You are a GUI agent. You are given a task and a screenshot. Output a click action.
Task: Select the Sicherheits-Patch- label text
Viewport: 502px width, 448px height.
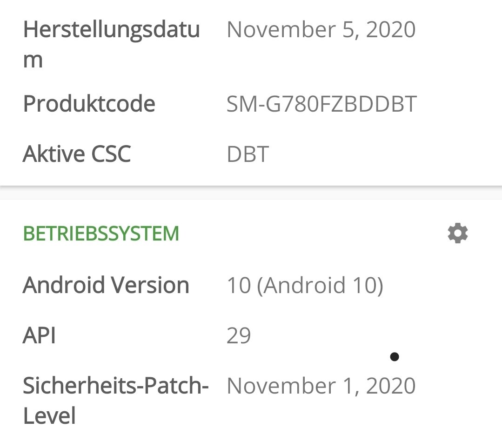(x=115, y=386)
